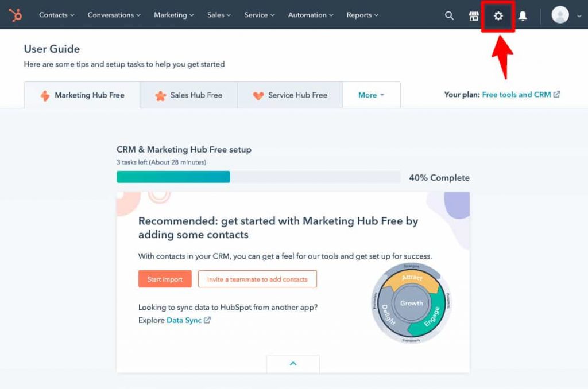Open the Automation menu

pos(311,15)
